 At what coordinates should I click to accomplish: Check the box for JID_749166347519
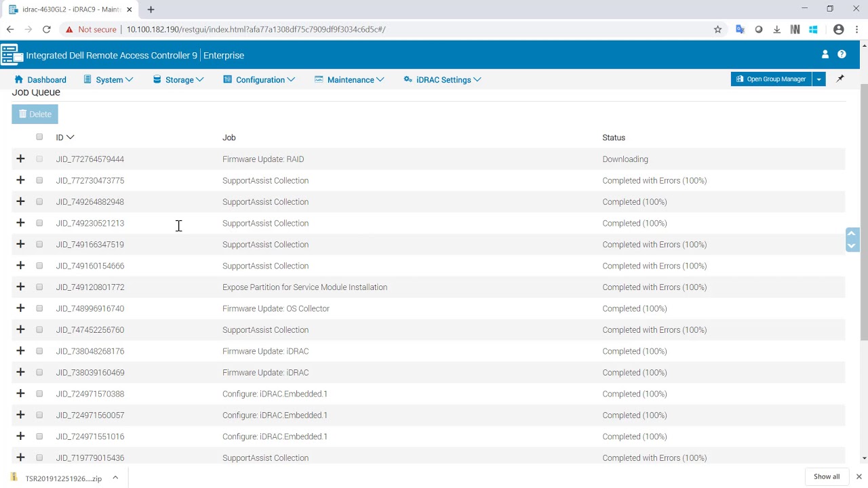pyautogui.click(x=39, y=244)
